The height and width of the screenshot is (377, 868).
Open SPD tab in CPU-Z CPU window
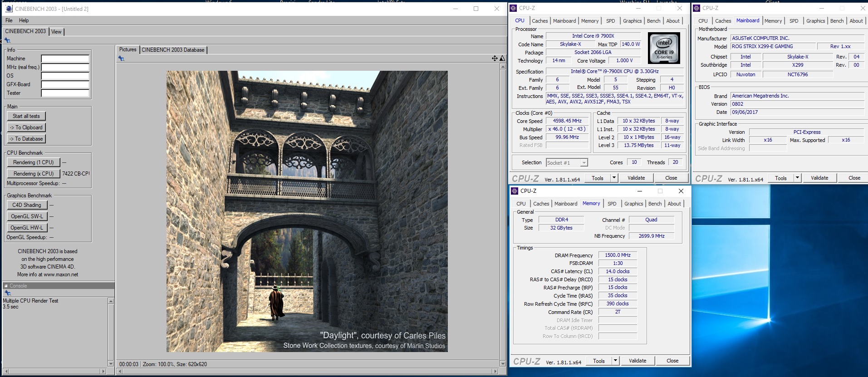[611, 21]
